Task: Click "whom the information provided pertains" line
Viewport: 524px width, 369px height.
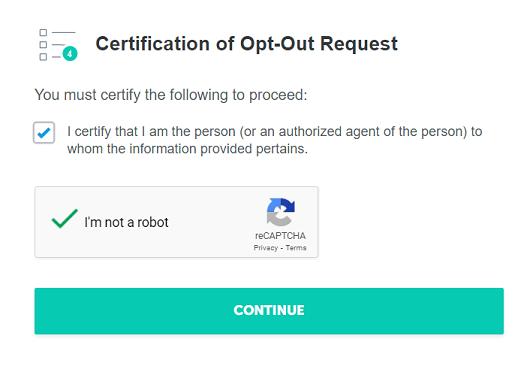Action: coord(187,149)
